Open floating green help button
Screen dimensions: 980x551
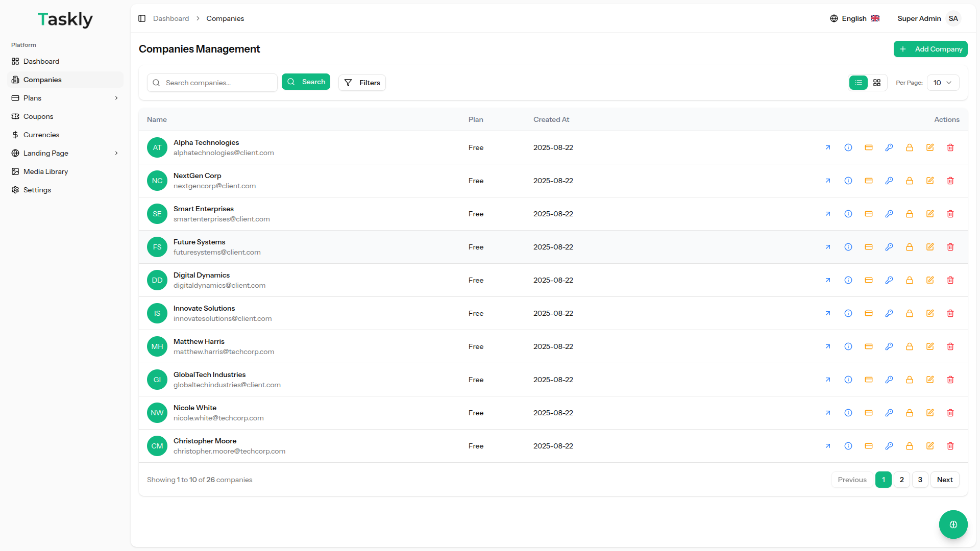(x=952, y=524)
